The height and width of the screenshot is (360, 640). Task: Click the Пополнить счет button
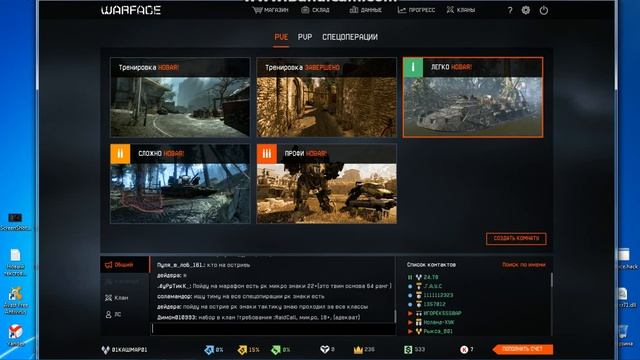(522, 349)
